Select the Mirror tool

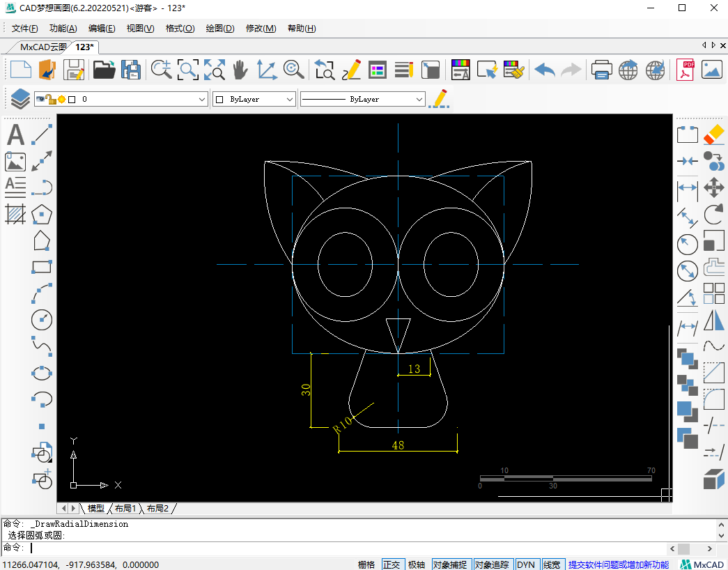(x=713, y=320)
